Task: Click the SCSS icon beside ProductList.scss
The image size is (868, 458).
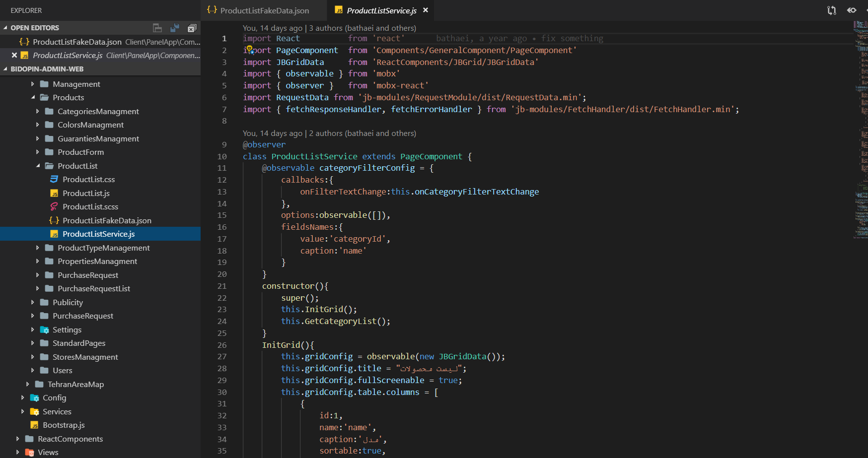Action: 55,206
